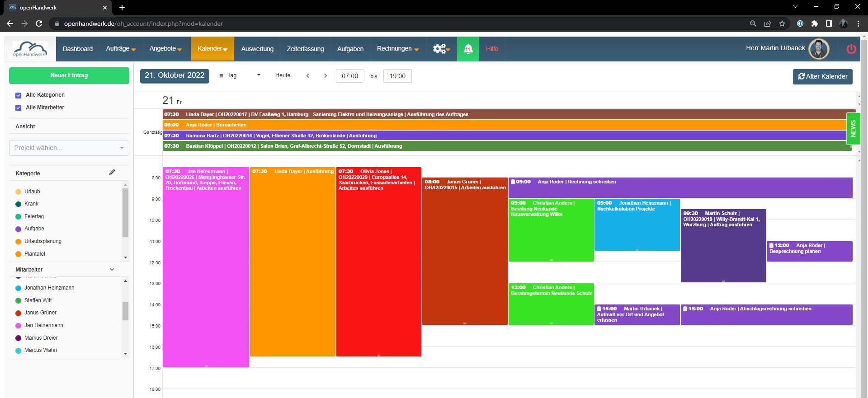Open the notification bell icon
This screenshot has width=868, height=398.
click(468, 49)
